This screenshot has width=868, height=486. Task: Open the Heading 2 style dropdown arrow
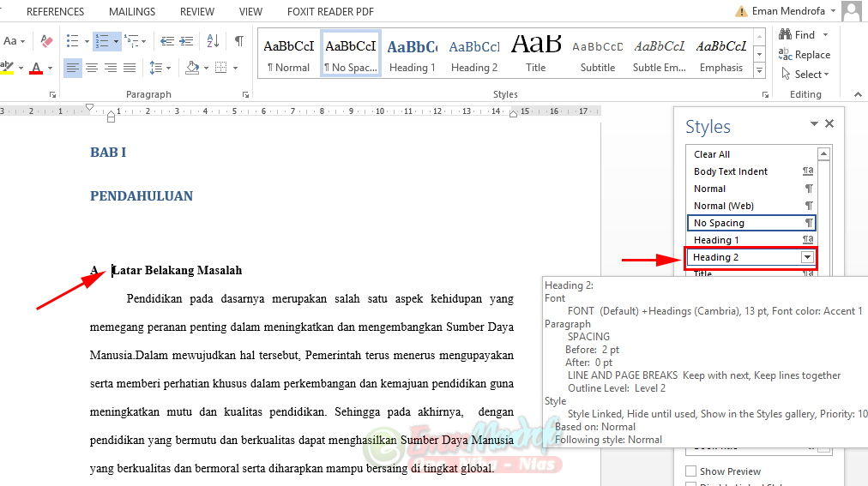tap(807, 257)
